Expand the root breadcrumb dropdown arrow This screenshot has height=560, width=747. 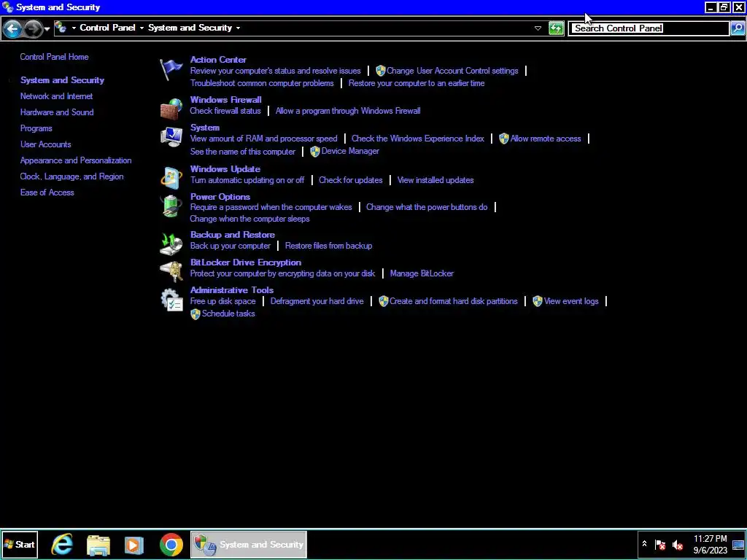[x=74, y=28]
